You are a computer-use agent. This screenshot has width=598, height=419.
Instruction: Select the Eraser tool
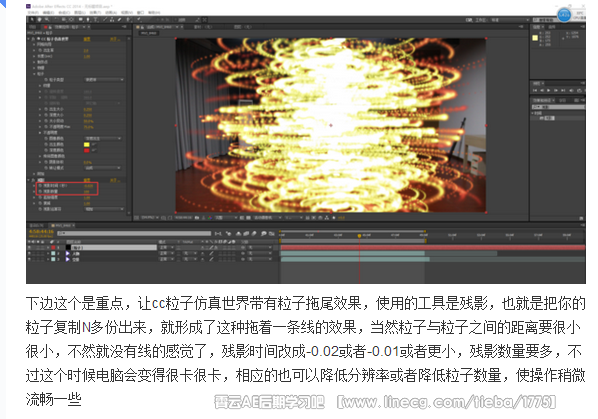120,19
